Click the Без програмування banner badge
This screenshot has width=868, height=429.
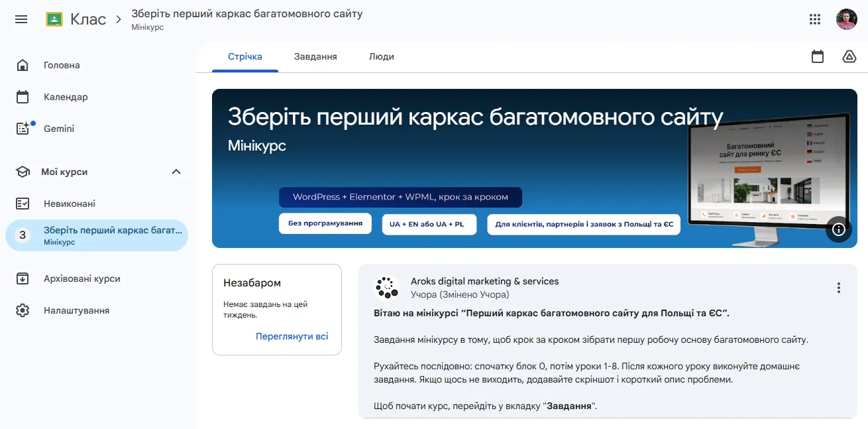325,223
